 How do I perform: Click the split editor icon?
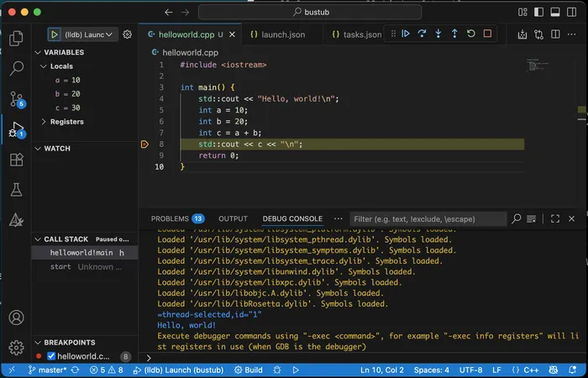[555, 34]
